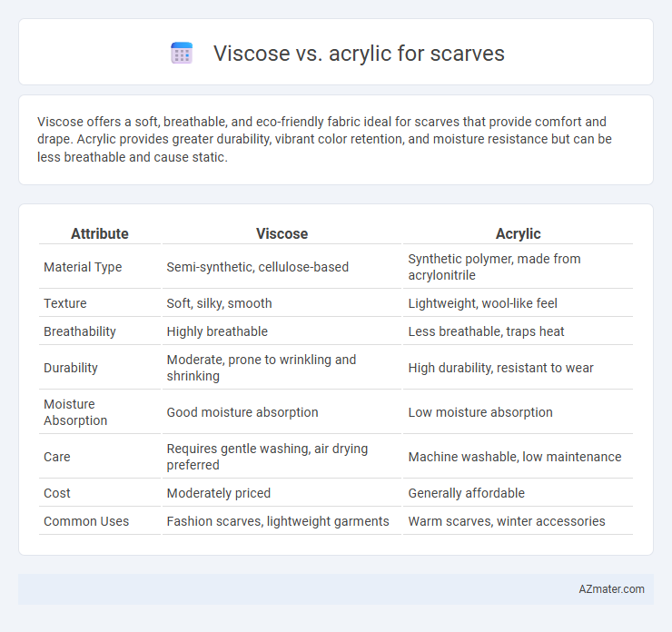The width and height of the screenshot is (672, 632).
Task: Select the 'Attribute' column header
Action: [x=99, y=233]
